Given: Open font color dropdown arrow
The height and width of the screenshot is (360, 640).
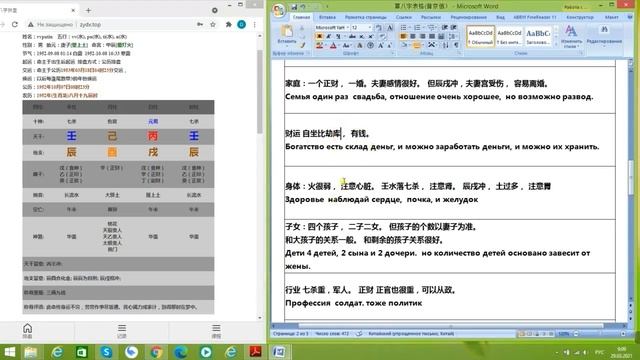Looking at the screenshot, I should [339, 45].
